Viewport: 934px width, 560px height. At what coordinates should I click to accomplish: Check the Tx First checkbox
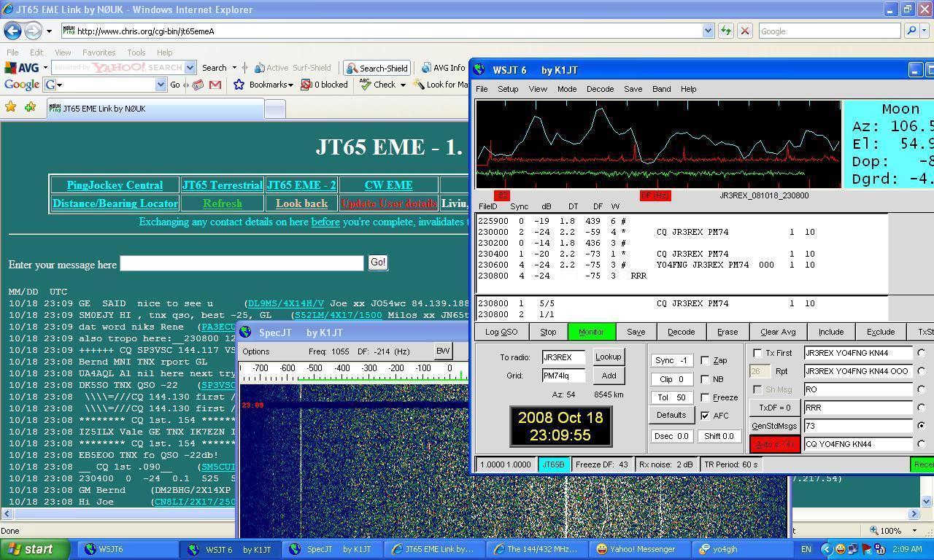click(757, 353)
